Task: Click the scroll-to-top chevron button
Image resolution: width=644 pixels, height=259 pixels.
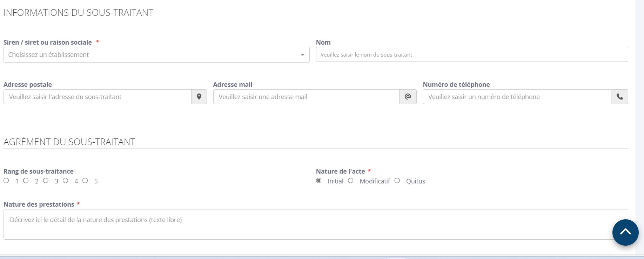Action: (625, 232)
